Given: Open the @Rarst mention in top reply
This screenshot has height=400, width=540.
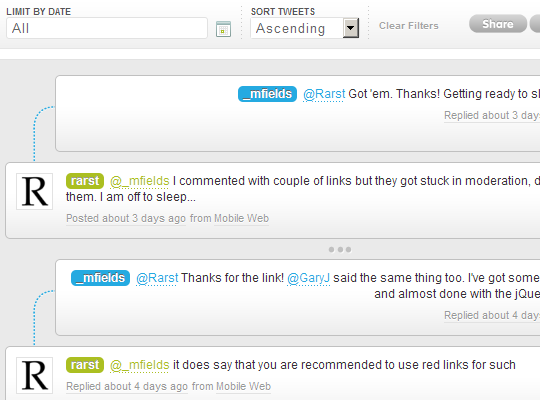Looking at the screenshot, I should click(324, 94).
